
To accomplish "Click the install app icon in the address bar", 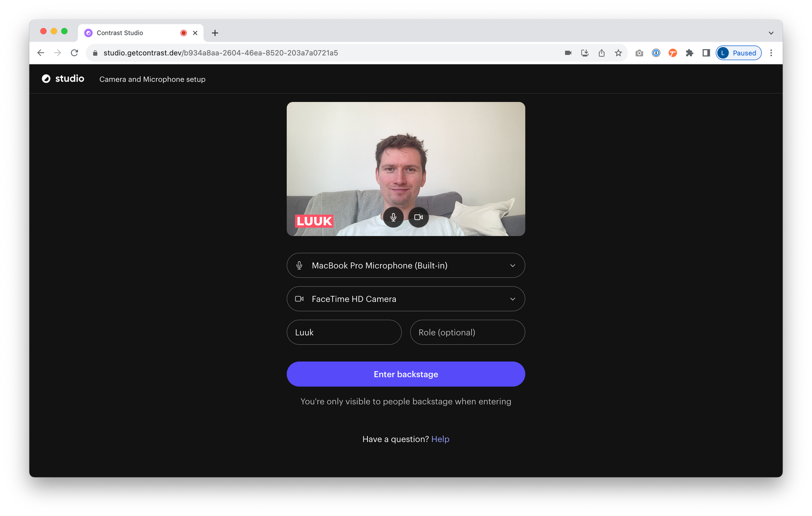I will click(x=585, y=53).
